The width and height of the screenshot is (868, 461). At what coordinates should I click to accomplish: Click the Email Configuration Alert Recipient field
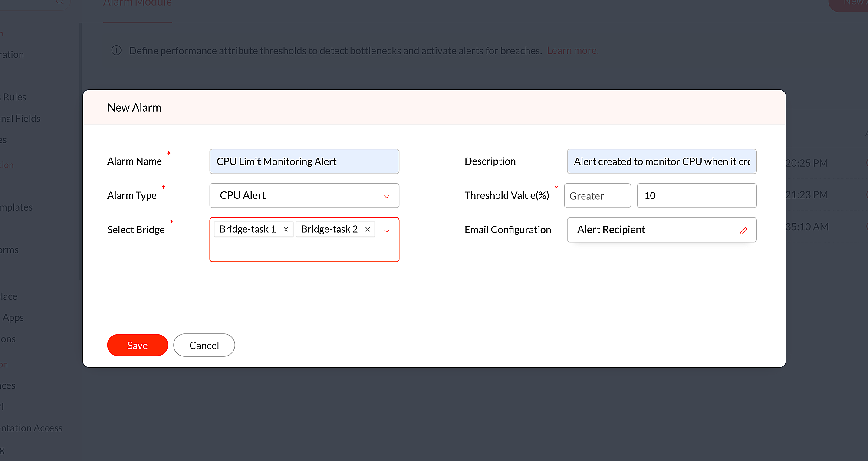click(651, 230)
